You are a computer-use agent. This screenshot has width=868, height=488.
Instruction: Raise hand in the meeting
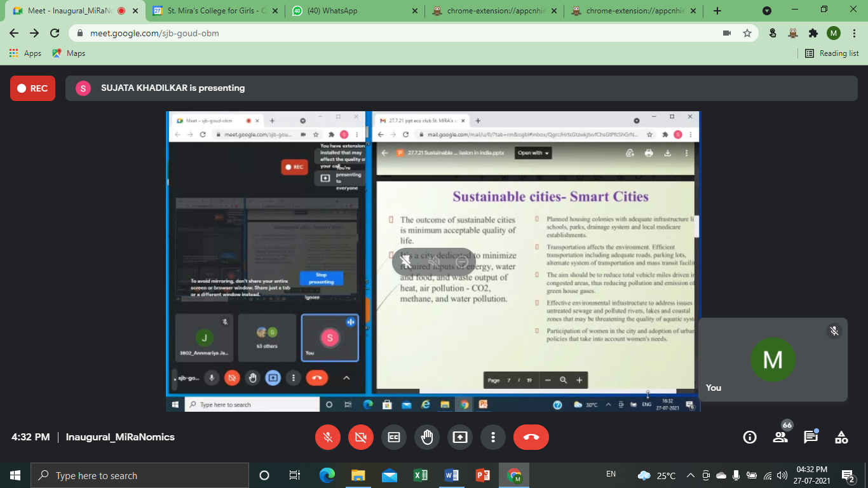tap(426, 437)
